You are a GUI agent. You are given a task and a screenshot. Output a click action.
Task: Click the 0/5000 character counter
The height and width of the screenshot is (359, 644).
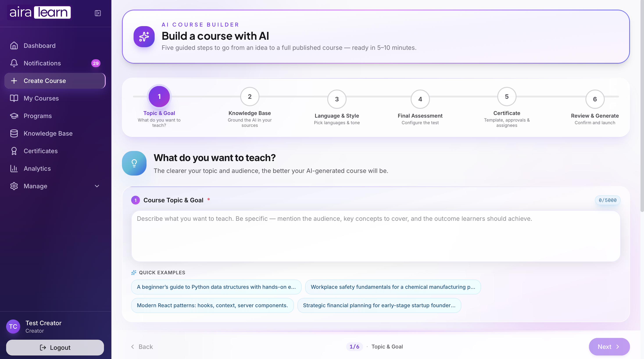click(x=608, y=200)
